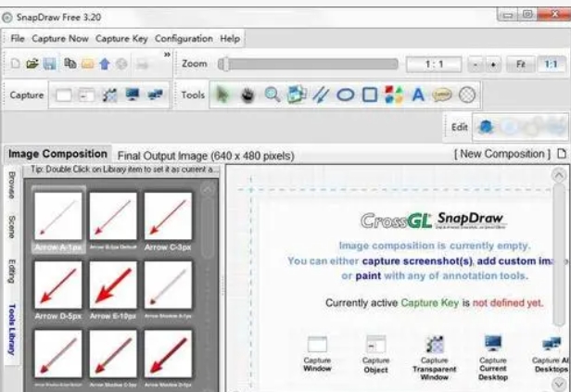The image size is (571, 392).
Task: Click the blue upload arrow icon
Action: point(105,64)
